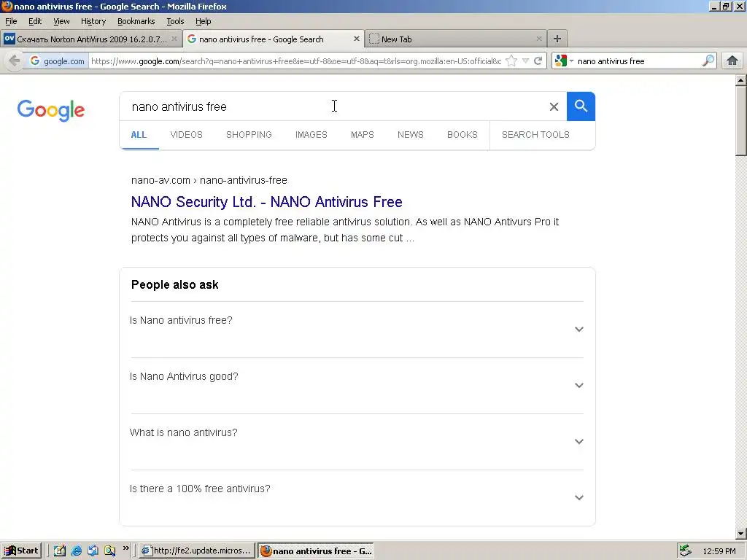Viewport: 747px width, 560px height.
Task: Open the Edit menu
Action: coord(35,21)
